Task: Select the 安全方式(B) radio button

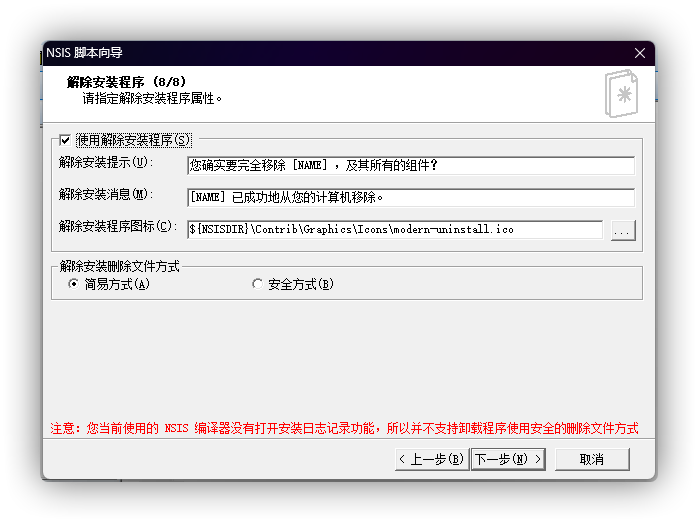Action: pos(258,284)
